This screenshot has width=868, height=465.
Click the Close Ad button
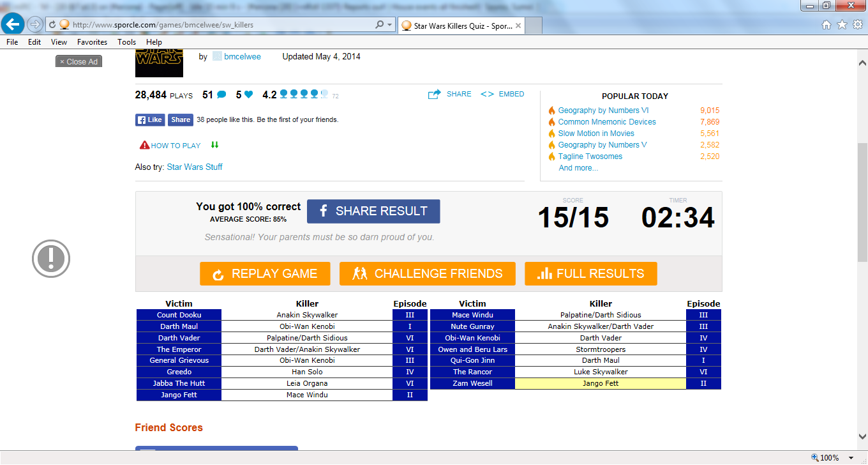click(79, 62)
